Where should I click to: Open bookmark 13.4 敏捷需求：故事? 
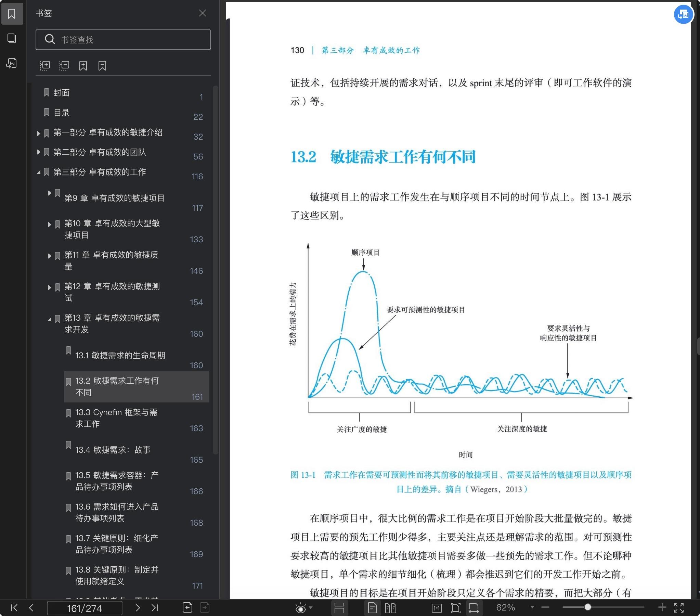(x=113, y=450)
